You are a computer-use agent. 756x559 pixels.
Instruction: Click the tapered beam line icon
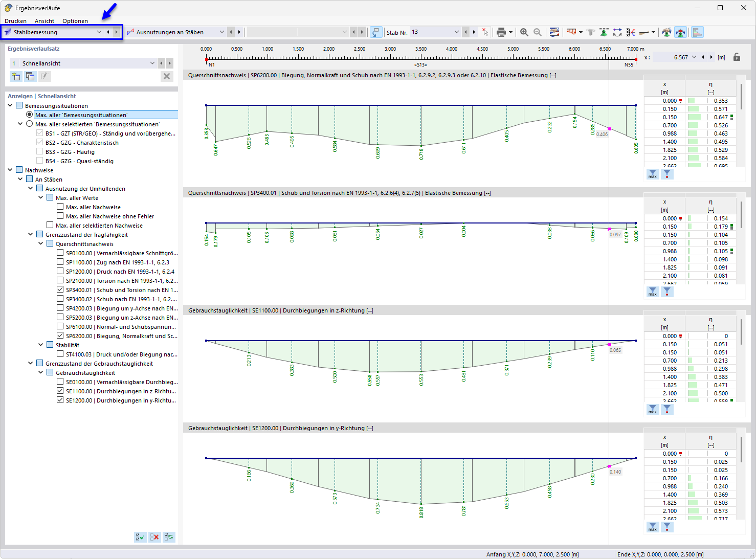644,32
